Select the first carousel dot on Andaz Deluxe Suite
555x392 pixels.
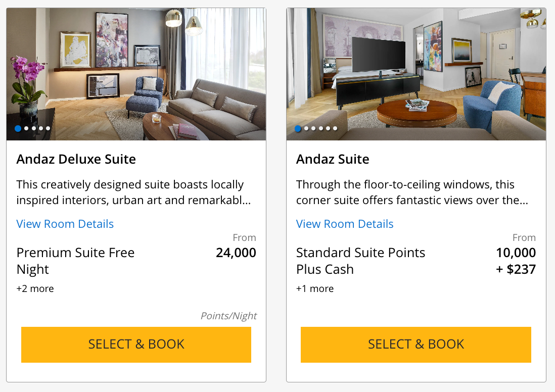(19, 128)
